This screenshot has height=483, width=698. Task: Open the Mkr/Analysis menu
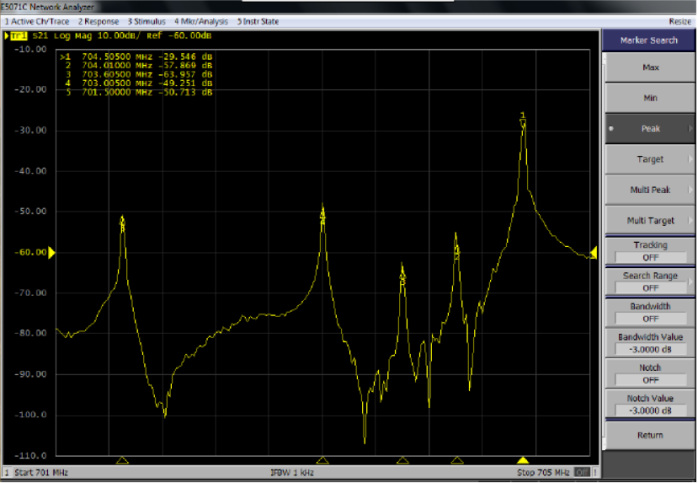click(202, 21)
